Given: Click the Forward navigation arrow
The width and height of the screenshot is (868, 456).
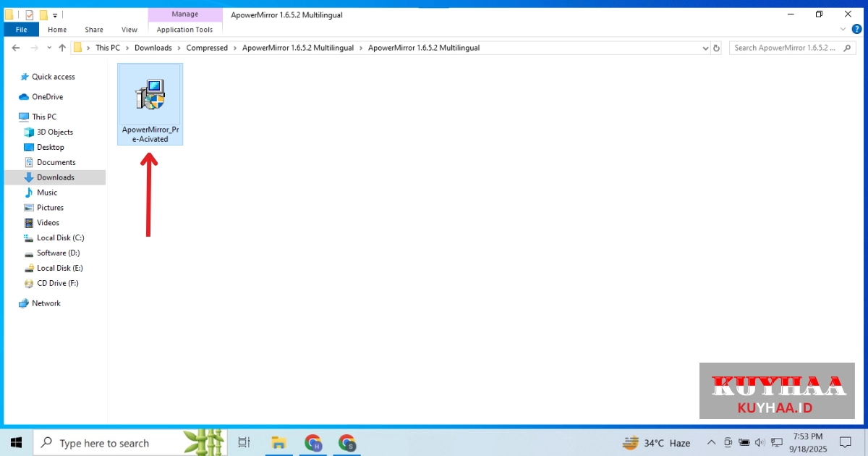Looking at the screenshot, I should pyautogui.click(x=34, y=48).
